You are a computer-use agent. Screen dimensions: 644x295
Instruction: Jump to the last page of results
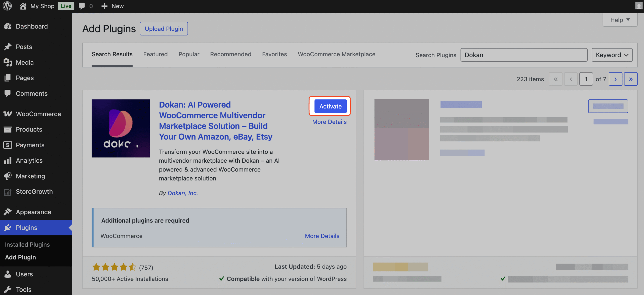coord(631,79)
